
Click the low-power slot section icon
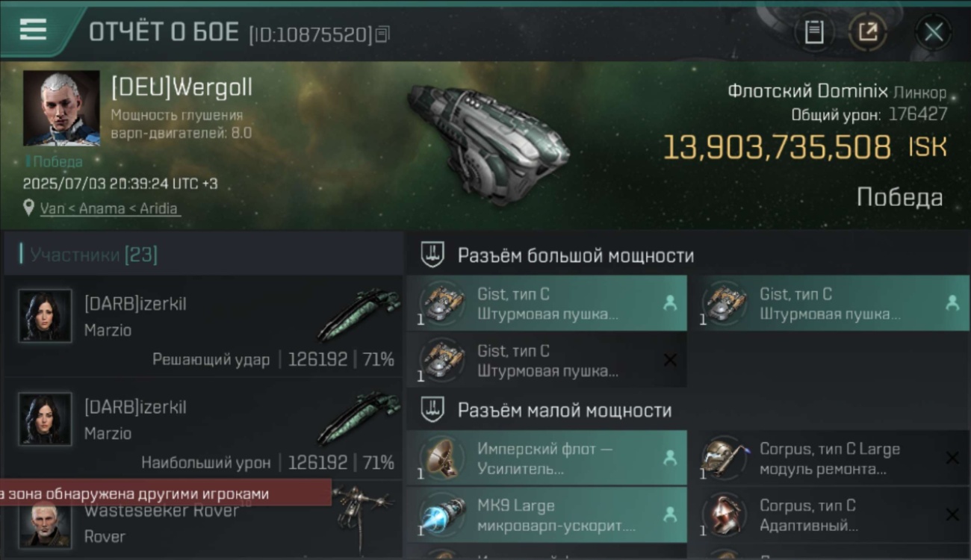point(432,409)
